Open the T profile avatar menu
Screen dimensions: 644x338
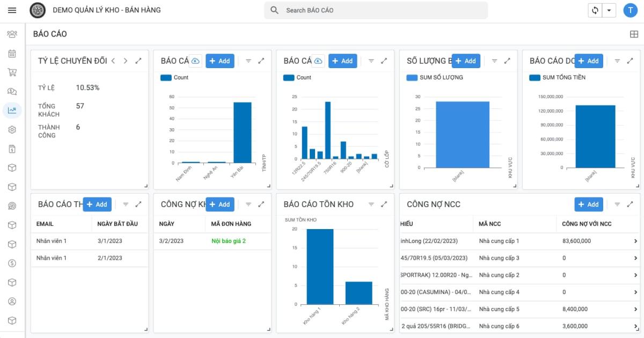[x=632, y=10]
